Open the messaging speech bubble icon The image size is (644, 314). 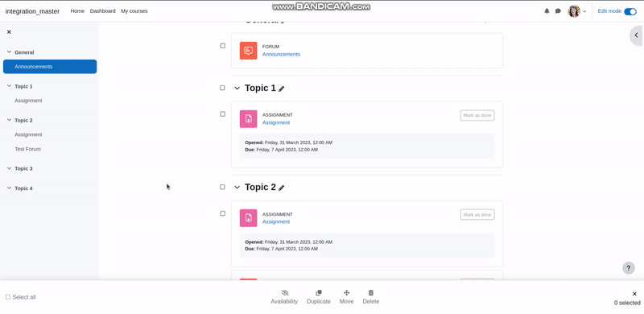click(558, 11)
